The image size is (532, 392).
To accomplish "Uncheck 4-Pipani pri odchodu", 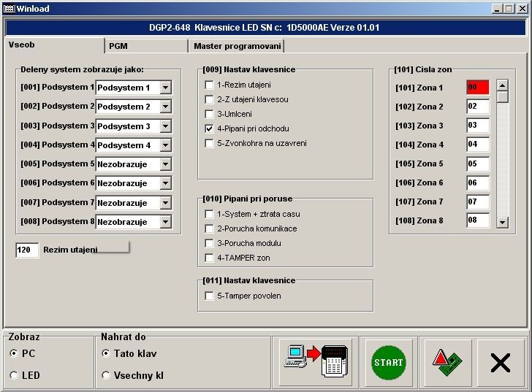I will [x=210, y=128].
